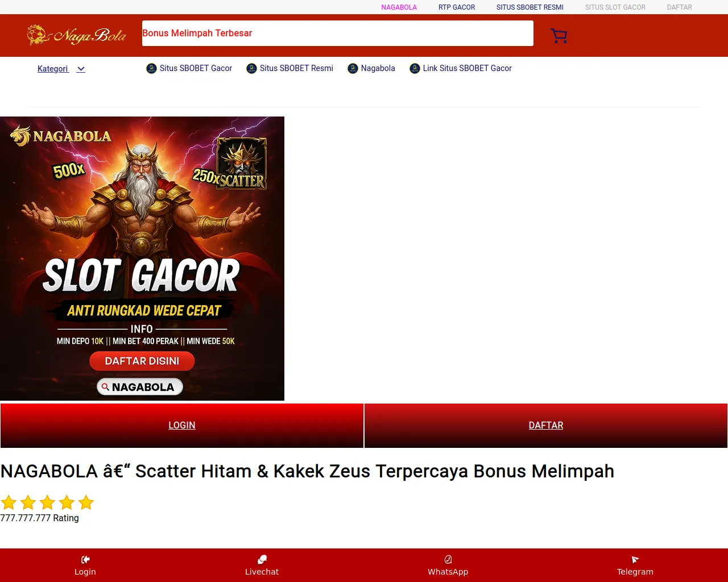Open the Slot Gacor Zeus banner image
The image size is (728, 582).
pyautogui.click(x=142, y=259)
